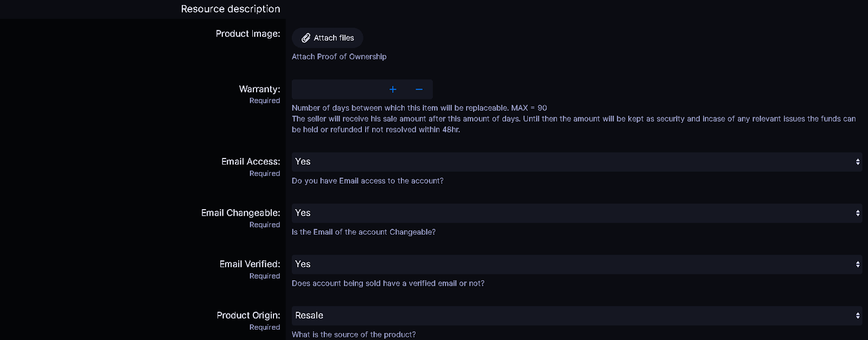Click the Email Verified label text
This screenshot has width=868, height=340.
pos(250,264)
